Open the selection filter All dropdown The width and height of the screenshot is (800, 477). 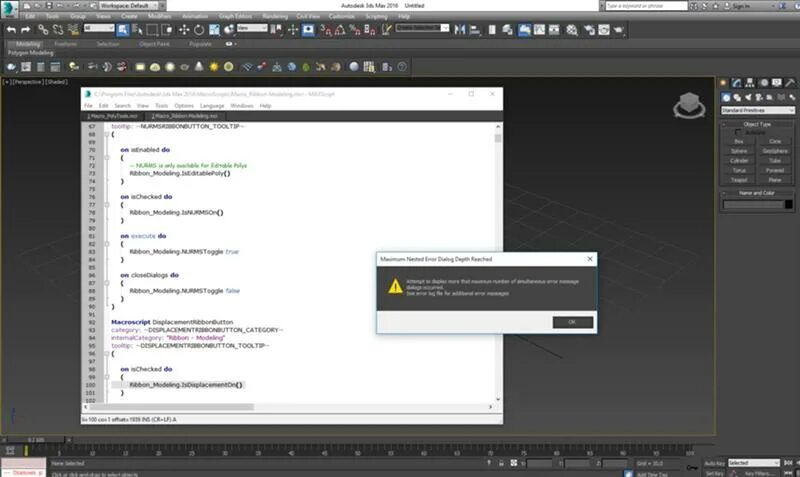click(99, 28)
